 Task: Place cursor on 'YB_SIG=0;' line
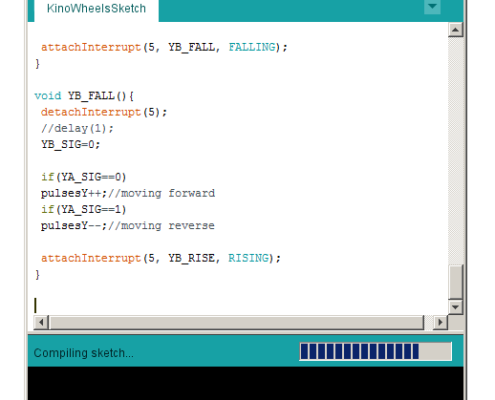70,144
